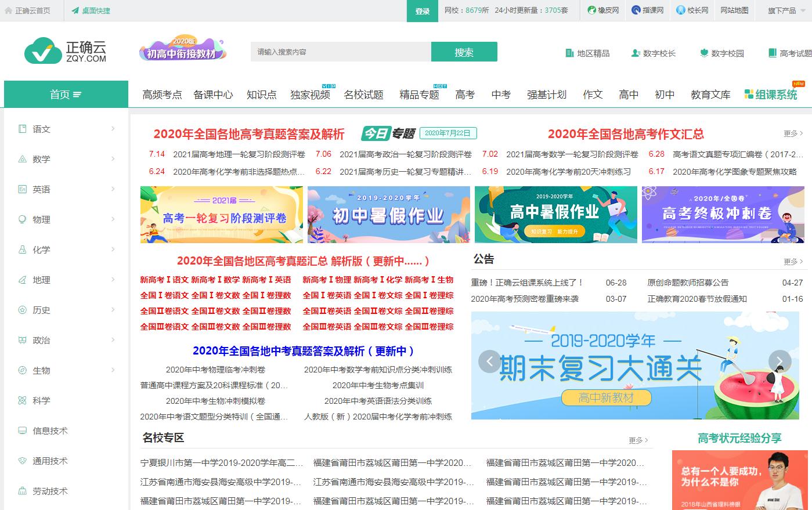Click the blue 指课网 icon
Image resolution: width=812 pixels, height=510 pixels.
pos(636,10)
